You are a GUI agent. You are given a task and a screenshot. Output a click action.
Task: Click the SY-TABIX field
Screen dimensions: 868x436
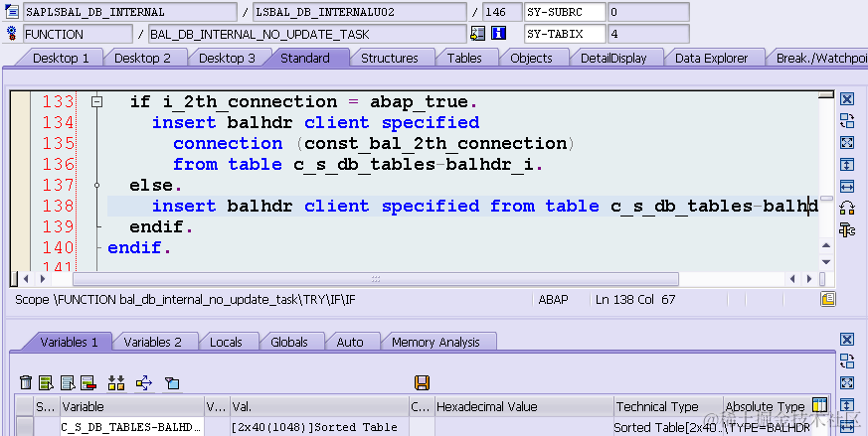pos(565,35)
